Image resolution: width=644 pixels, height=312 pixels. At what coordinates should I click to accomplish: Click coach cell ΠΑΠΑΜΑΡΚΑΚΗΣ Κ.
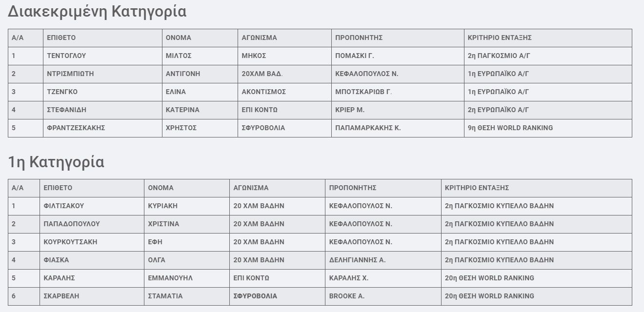(368, 128)
